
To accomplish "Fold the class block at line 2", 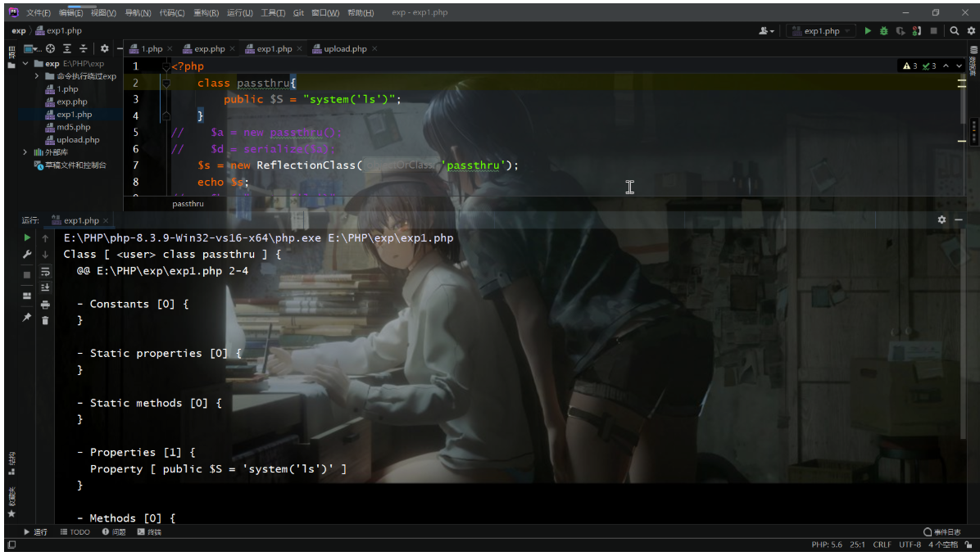I will (166, 83).
